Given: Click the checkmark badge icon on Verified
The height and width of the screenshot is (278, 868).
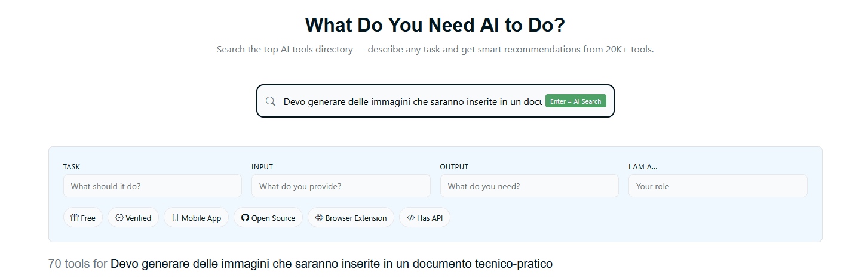Looking at the screenshot, I should (119, 218).
